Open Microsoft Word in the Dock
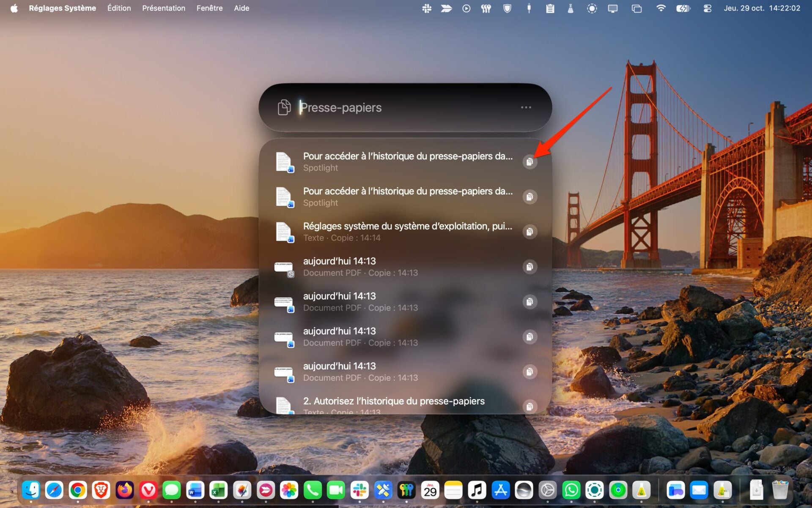The height and width of the screenshot is (508, 812). (195, 490)
